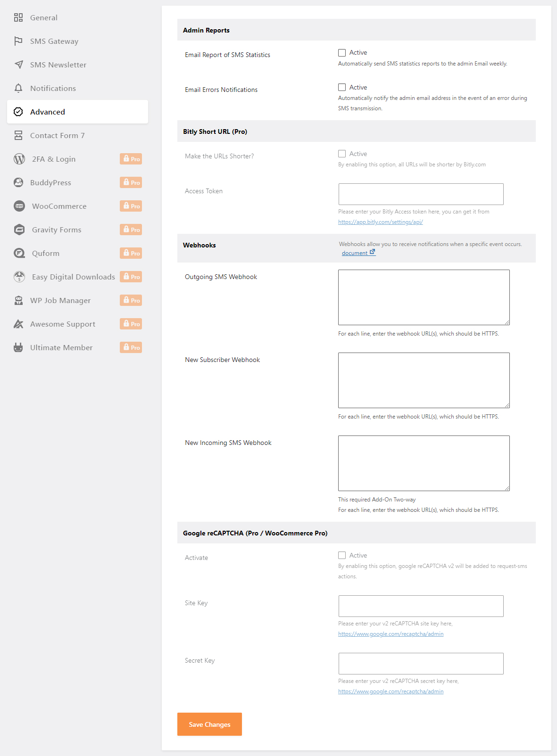Open the Contact Form 7 settings tab
The width and height of the screenshot is (557, 756).
(57, 135)
